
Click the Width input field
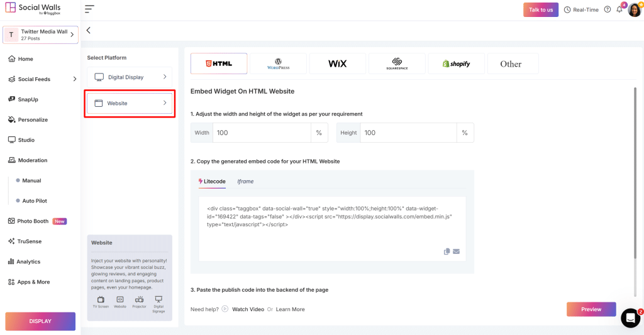point(262,133)
